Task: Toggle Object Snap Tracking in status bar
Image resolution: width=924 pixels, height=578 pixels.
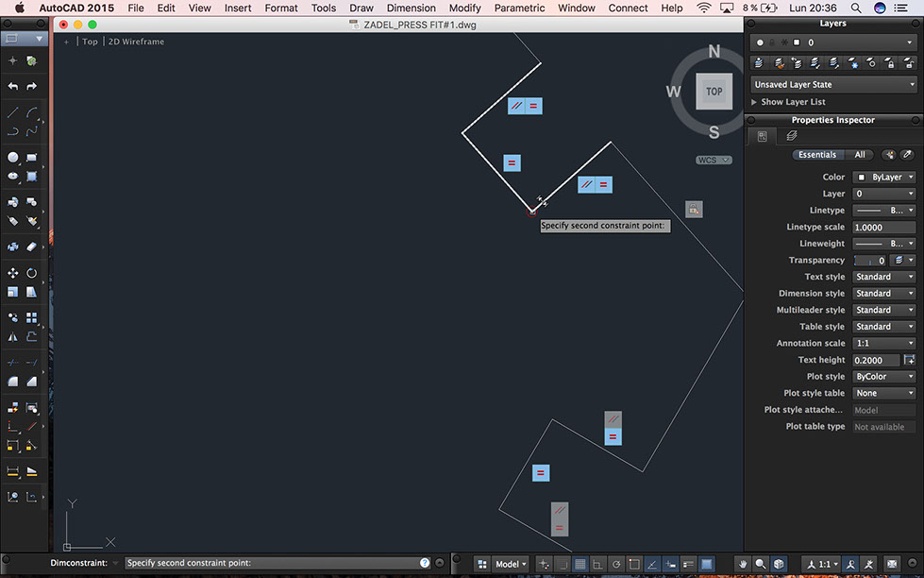Action: [652, 564]
